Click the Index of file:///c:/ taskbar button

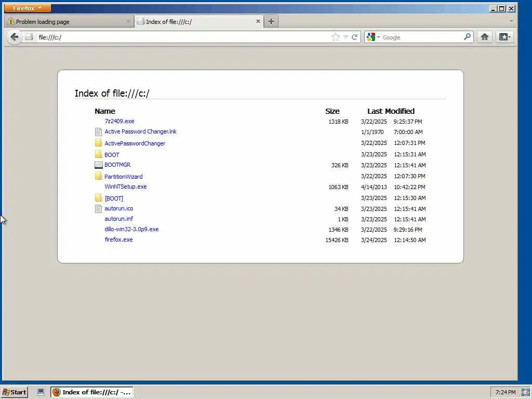[x=92, y=392]
